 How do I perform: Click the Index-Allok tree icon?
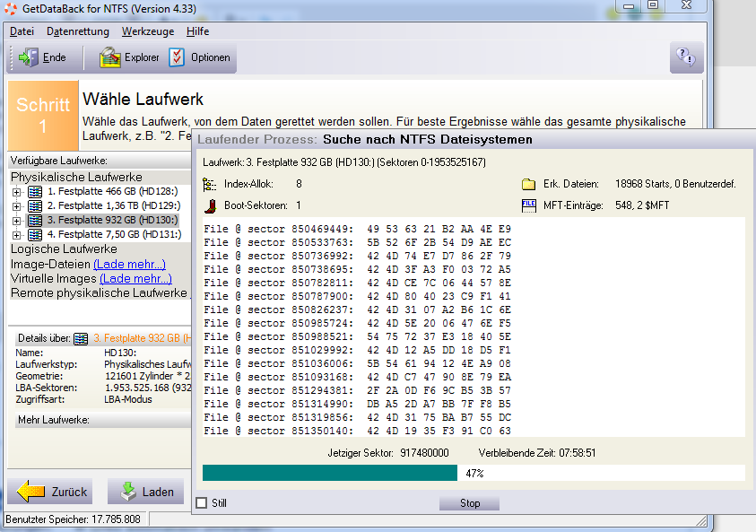209,184
